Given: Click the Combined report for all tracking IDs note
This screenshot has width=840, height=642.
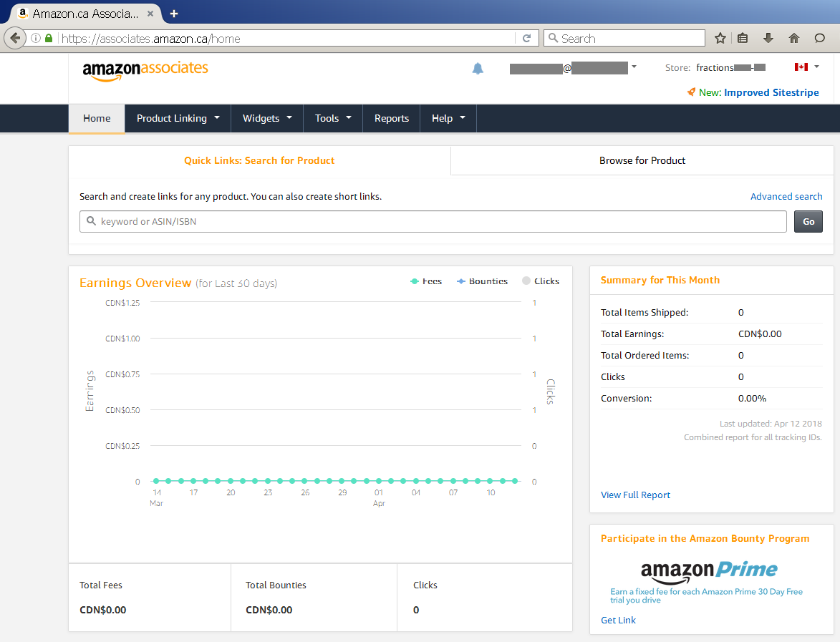Looking at the screenshot, I should [x=753, y=437].
